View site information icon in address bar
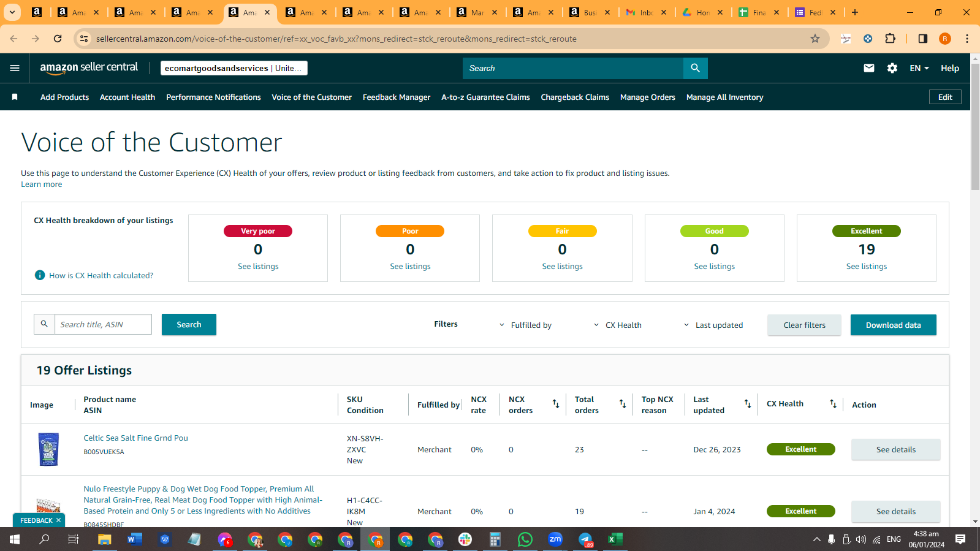The width and height of the screenshot is (980, 551). [x=84, y=39]
